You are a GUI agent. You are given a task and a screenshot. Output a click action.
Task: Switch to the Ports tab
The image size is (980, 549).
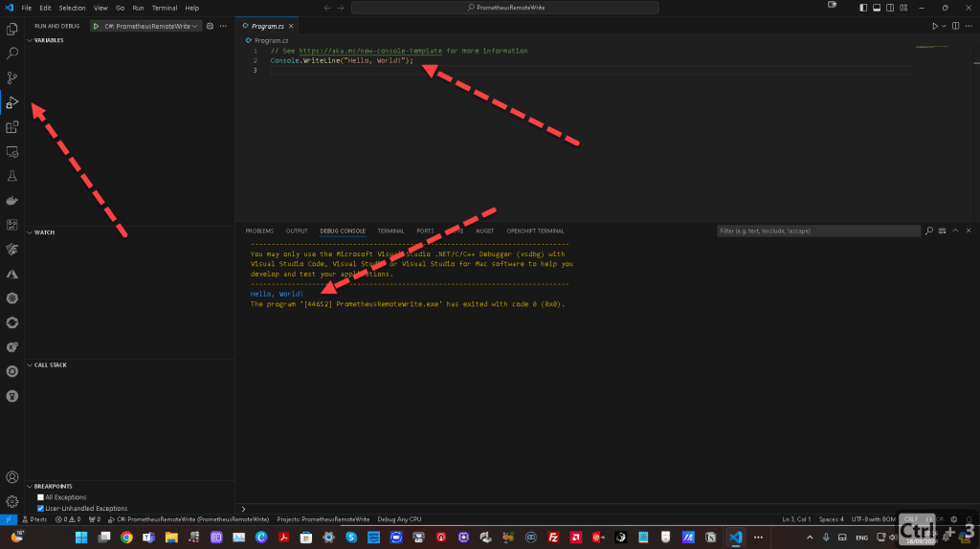tap(425, 231)
